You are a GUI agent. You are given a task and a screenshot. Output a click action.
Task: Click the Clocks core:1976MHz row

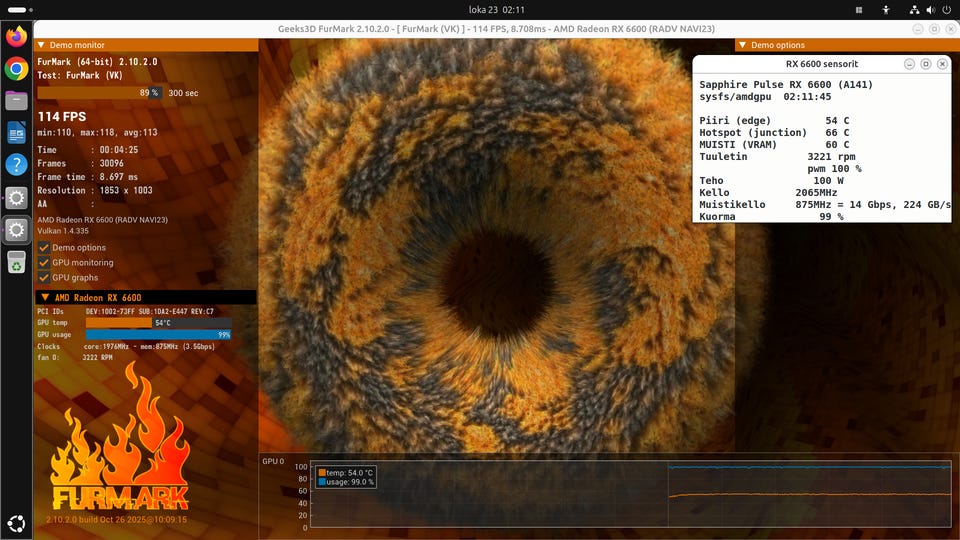tap(126, 347)
